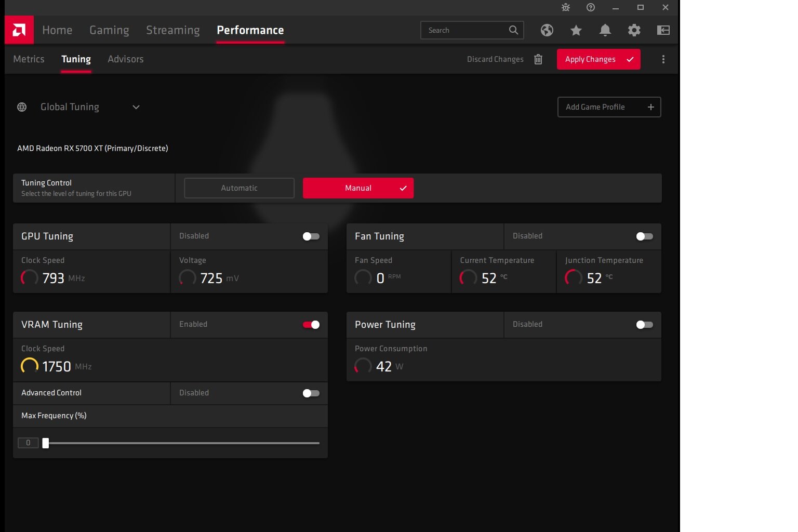798x532 pixels.
Task: Enable the GPU Tuning toggle
Action: point(311,236)
